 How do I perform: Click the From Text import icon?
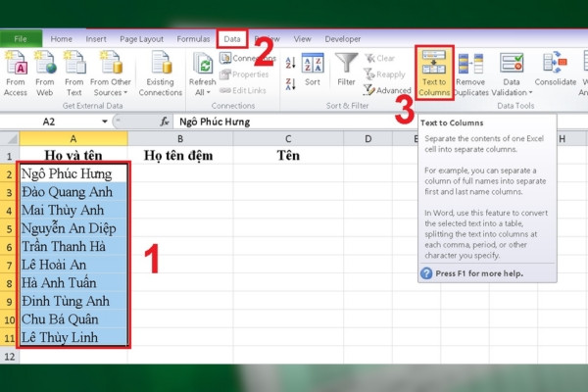(x=73, y=63)
